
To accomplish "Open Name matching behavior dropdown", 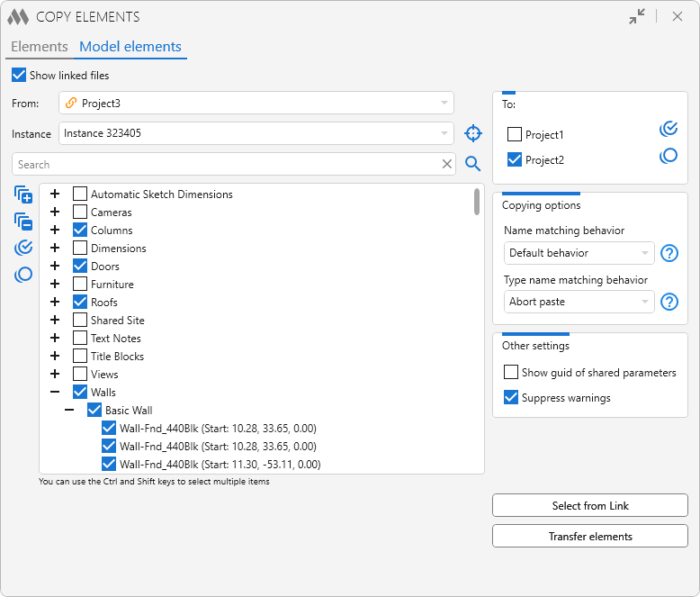I will [579, 253].
